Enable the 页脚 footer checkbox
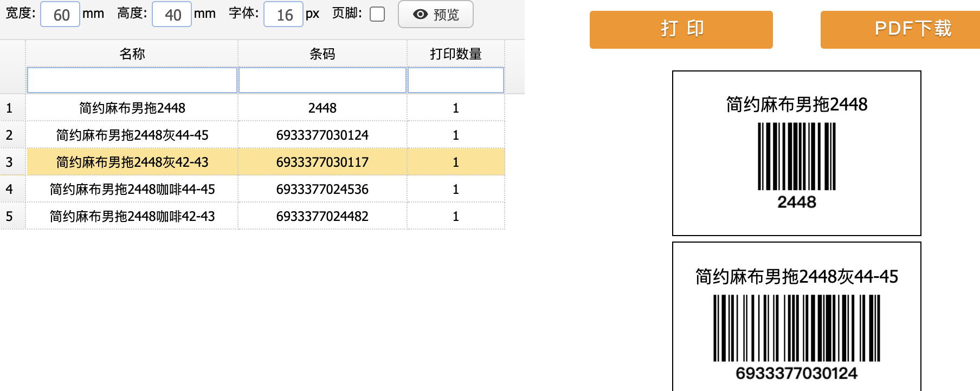The width and height of the screenshot is (980, 391). click(377, 14)
